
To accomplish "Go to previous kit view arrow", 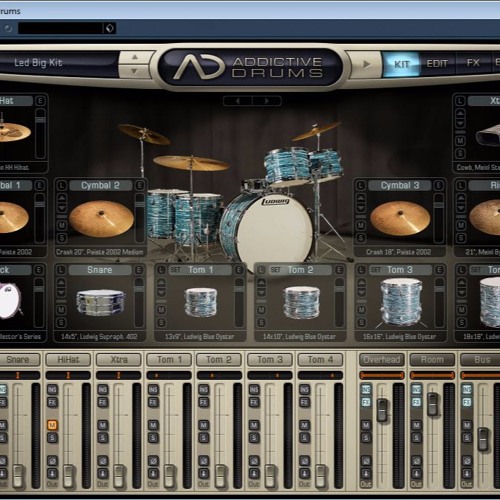I will 238,101.
